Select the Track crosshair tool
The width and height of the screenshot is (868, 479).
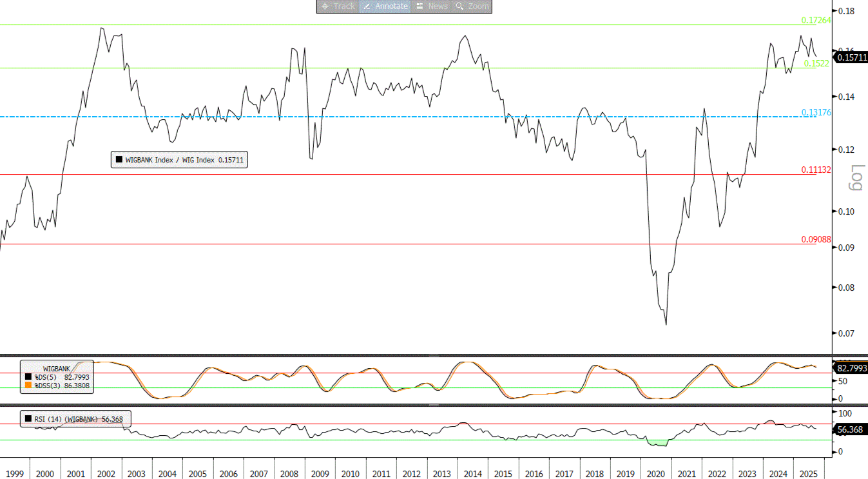pyautogui.click(x=338, y=6)
